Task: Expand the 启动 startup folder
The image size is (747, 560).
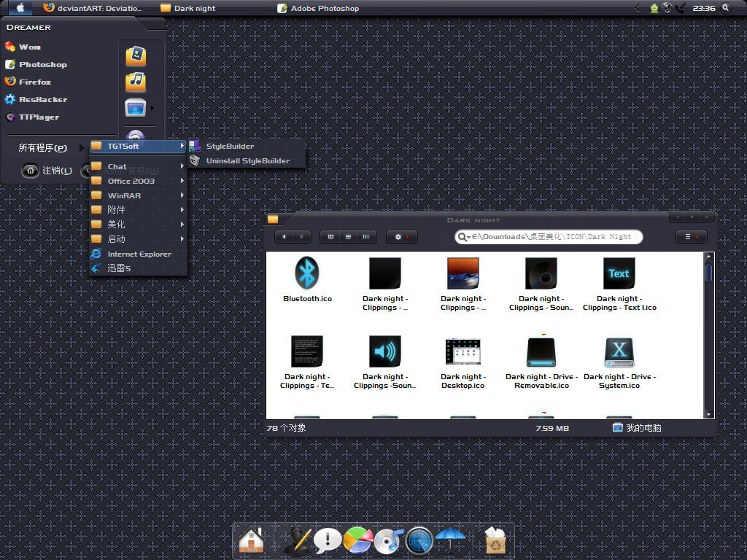Action: 138,239
